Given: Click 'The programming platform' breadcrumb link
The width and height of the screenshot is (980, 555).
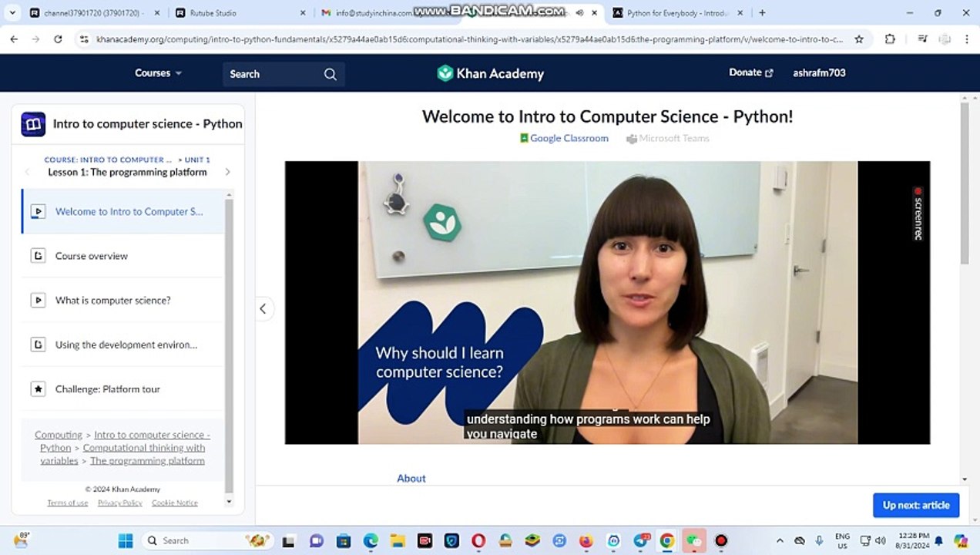Looking at the screenshot, I should click(x=147, y=461).
